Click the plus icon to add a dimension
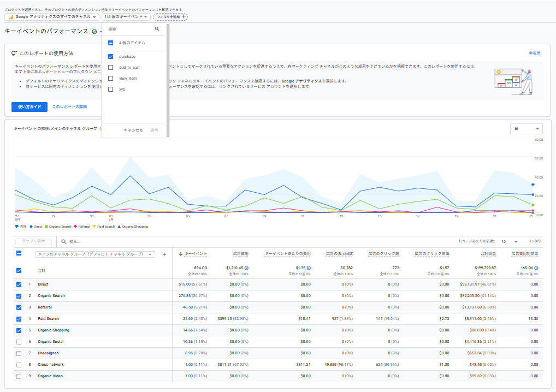 coord(164,254)
